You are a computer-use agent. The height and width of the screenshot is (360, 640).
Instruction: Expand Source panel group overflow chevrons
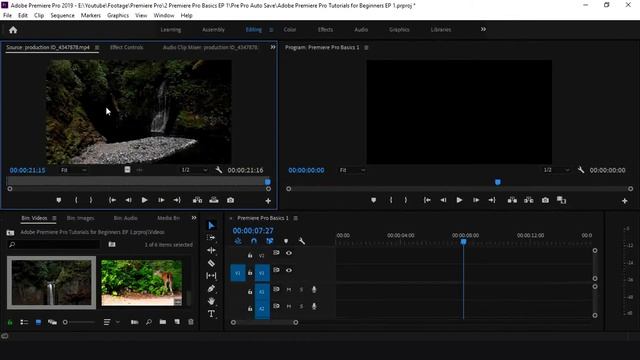[273, 47]
